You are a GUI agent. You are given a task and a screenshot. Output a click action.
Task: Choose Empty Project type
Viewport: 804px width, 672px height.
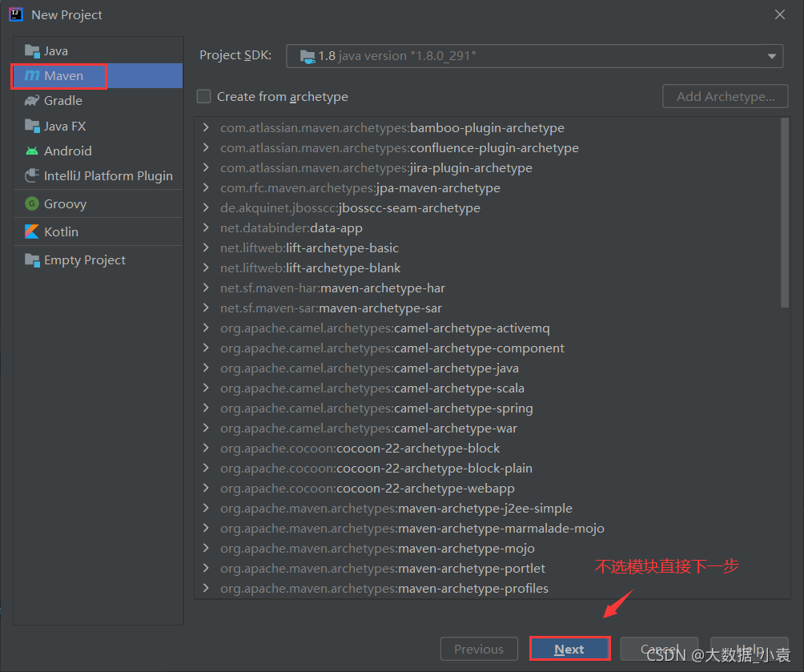click(98, 260)
